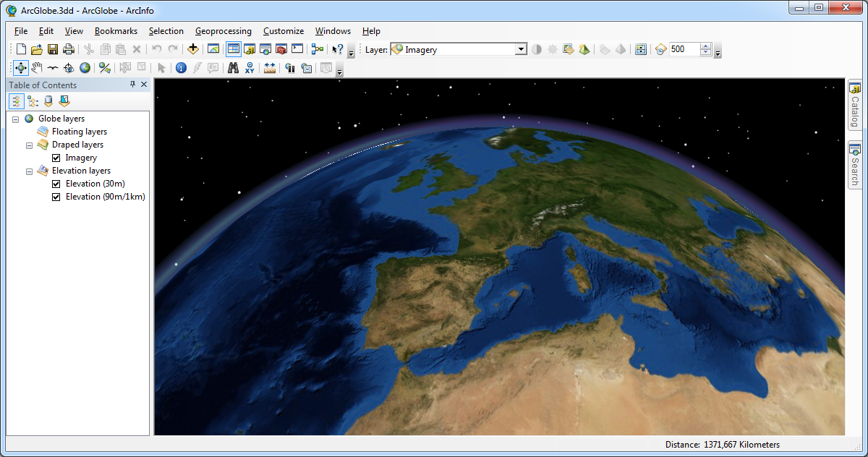
Task: Select the Measure ruler tool
Action: pyautogui.click(x=270, y=68)
